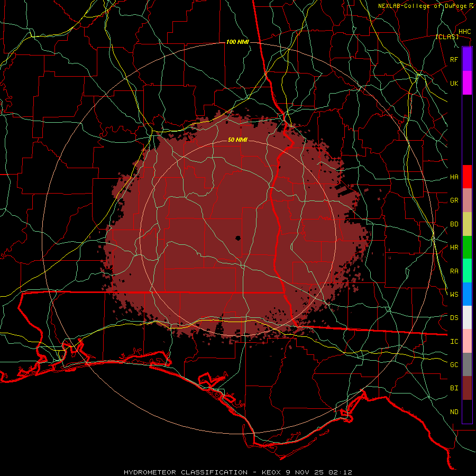
Task: Click the 100 NMI range ring label
Action: [x=237, y=42]
